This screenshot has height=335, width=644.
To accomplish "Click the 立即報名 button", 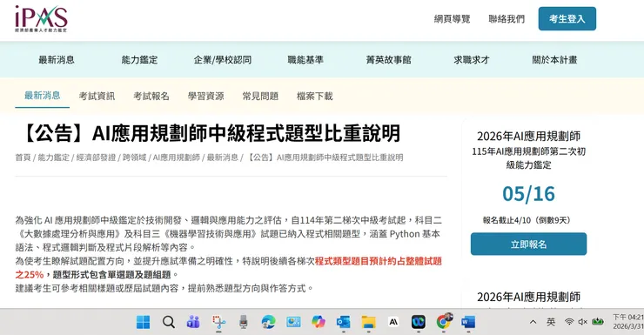I will click(x=528, y=244).
